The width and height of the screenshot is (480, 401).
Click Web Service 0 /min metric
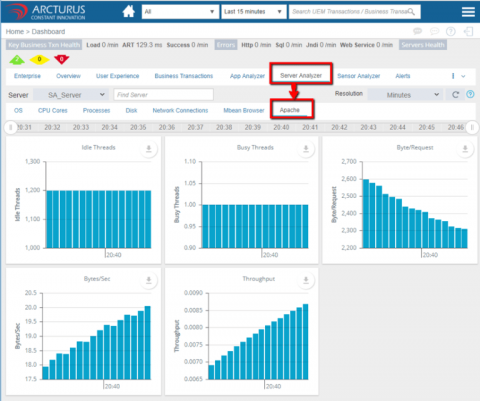coord(366,45)
